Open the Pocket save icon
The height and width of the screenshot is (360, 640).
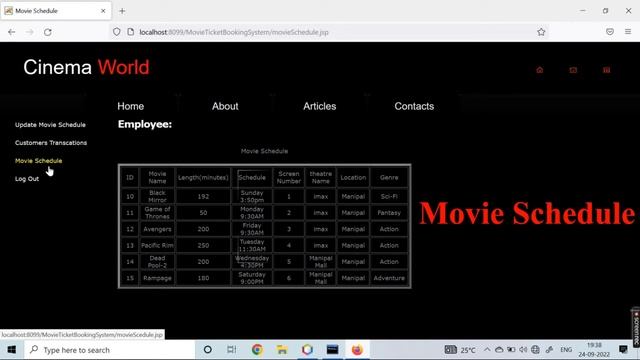coord(610,32)
